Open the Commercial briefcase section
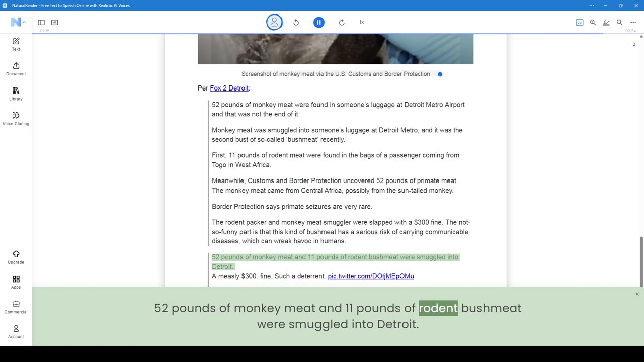644x362 pixels. [16, 307]
